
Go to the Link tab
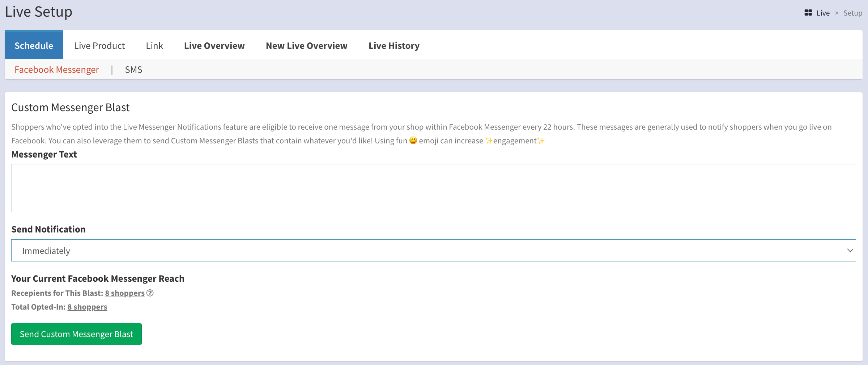[x=154, y=45]
